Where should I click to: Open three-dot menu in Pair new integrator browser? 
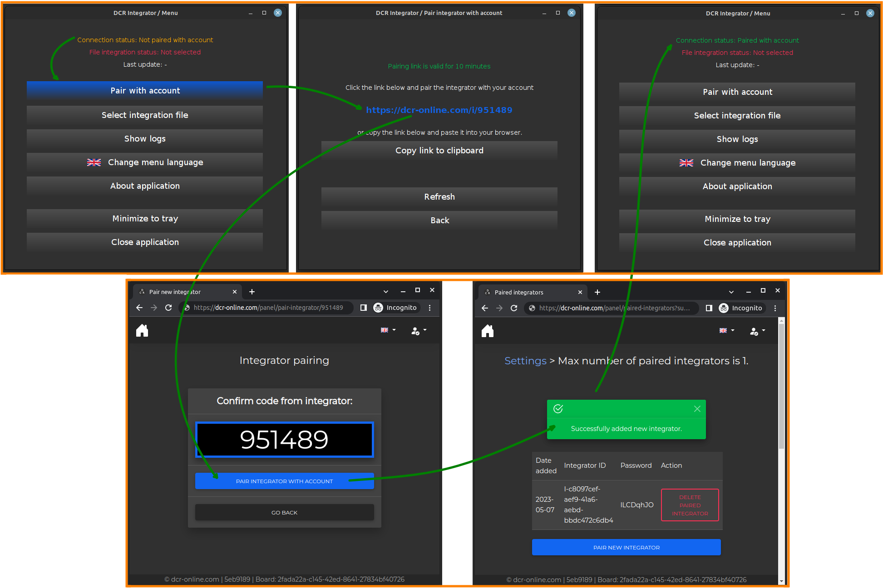[429, 308]
